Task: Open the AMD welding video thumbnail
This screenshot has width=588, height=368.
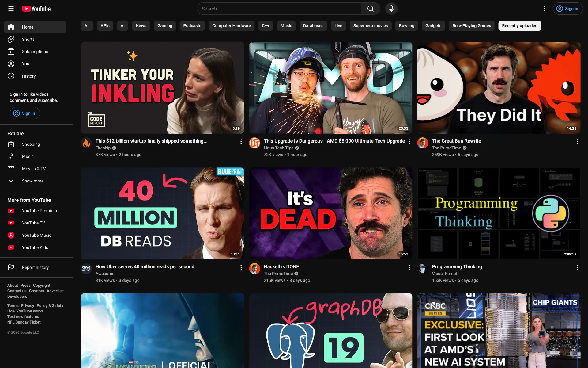Action: coord(330,88)
